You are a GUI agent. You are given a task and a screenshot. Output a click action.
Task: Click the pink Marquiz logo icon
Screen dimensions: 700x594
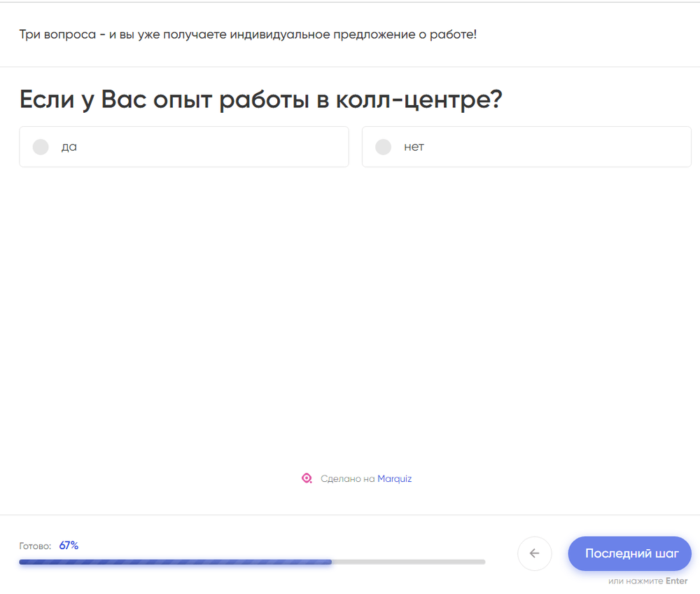click(307, 478)
